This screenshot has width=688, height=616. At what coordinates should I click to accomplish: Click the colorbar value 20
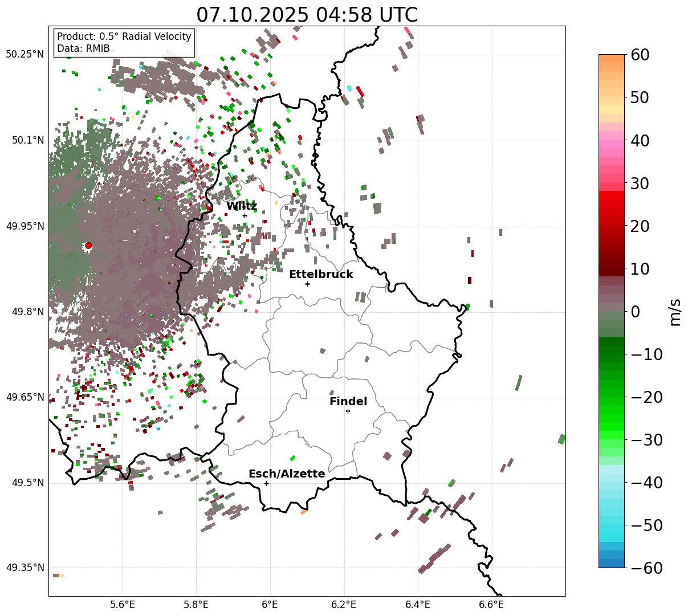(641, 226)
